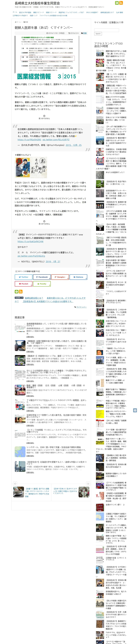This screenshot has width=138, height=644.
Task: Open 江戸時代から平成まで menu item
Action: (x=20, y=15)
